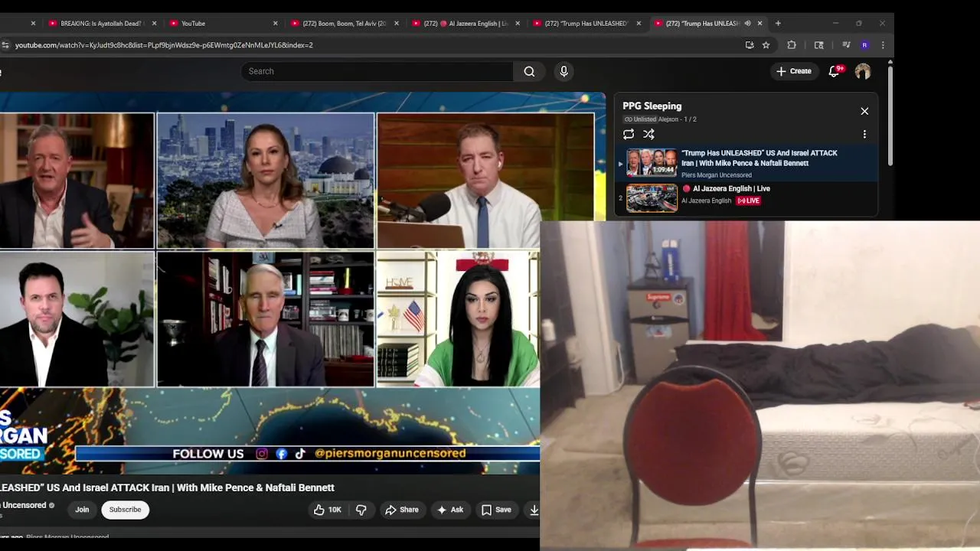
Task: Toggle shuffle playlist in PPG Sleeping
Action: click(x=648, y=134)
